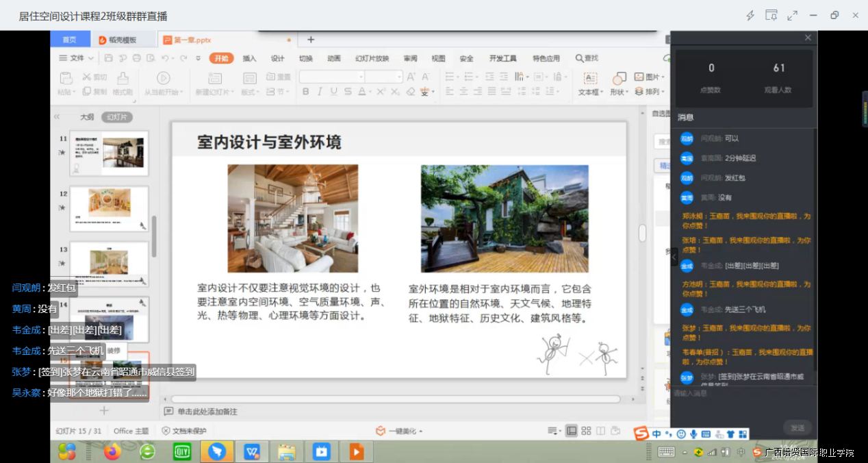868x463 pixels.
Task: Open Firefox from the taskbar
Action: [112, 451]
